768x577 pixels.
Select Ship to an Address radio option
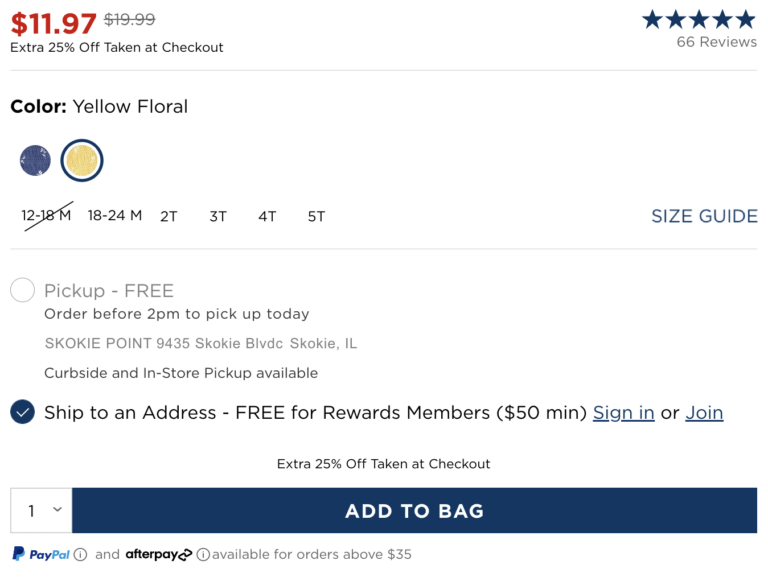tap(22, 412)
